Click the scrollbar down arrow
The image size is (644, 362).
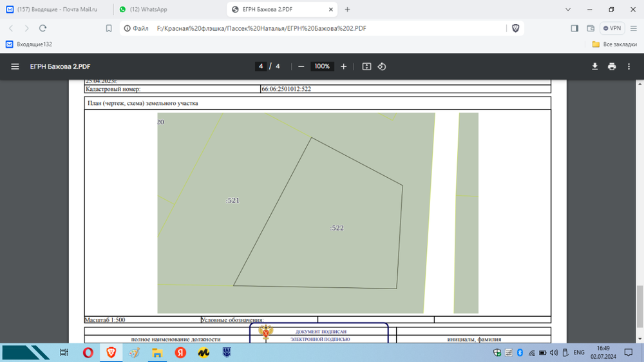pos(640,339)
